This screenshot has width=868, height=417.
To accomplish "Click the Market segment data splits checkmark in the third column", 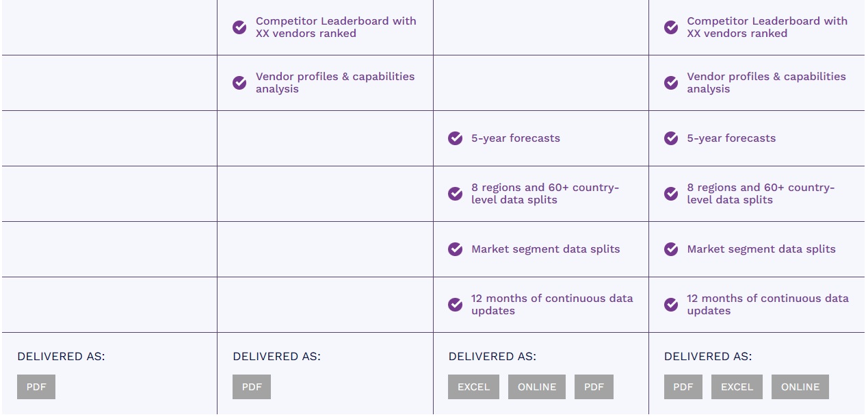I will [456, 249].
